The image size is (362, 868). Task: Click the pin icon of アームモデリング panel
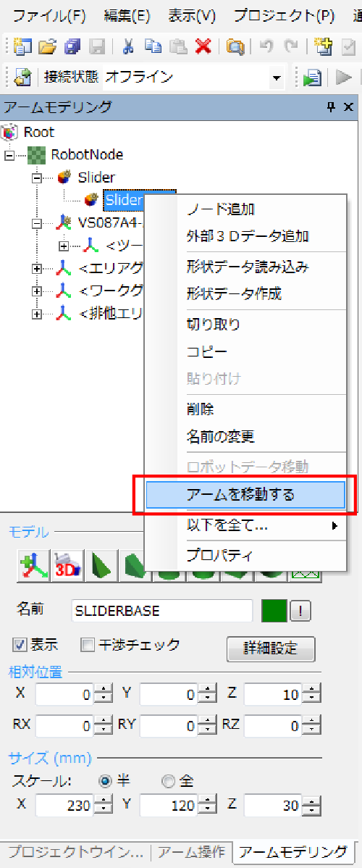pos(331,107)
